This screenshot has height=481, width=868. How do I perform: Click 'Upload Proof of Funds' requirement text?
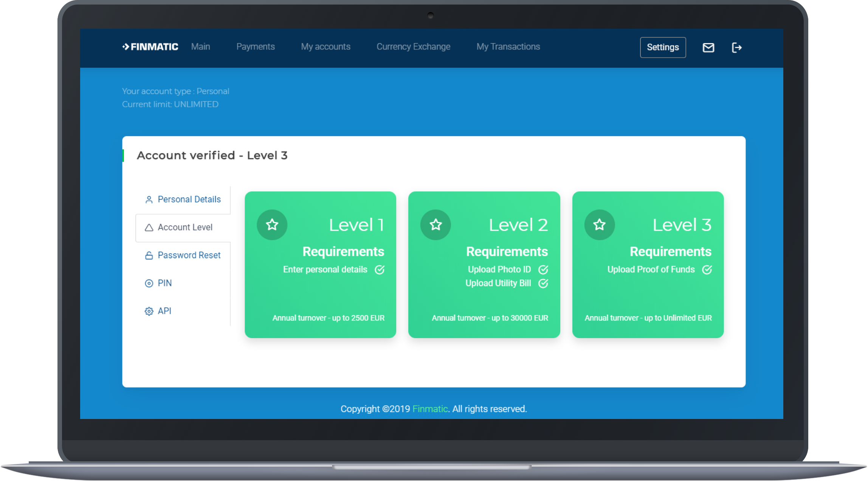(x=651, y=270)
